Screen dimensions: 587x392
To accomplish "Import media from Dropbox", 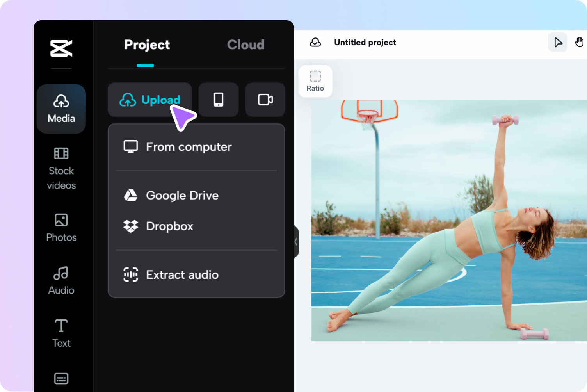I will pos(169,226).
